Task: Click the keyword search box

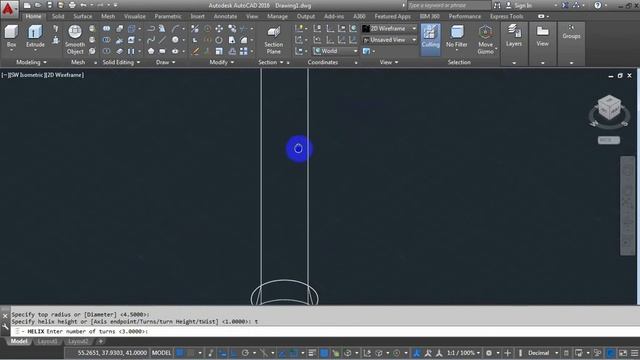Action: [x=449, y=5]
